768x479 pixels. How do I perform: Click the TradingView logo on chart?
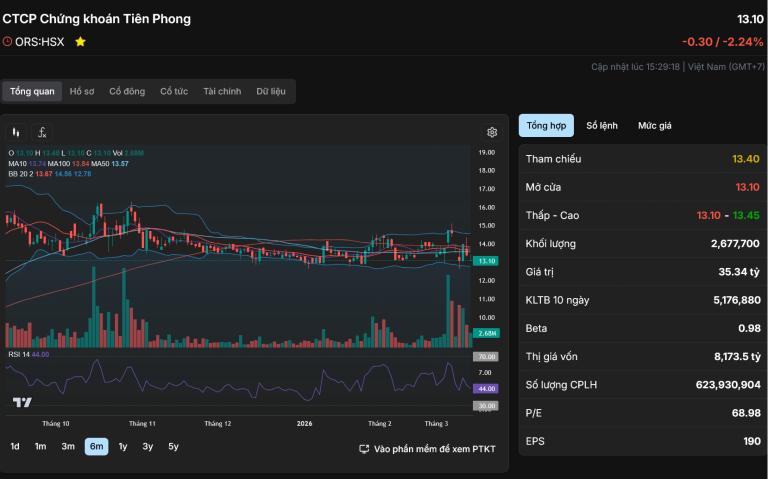(x=22, y=402)
